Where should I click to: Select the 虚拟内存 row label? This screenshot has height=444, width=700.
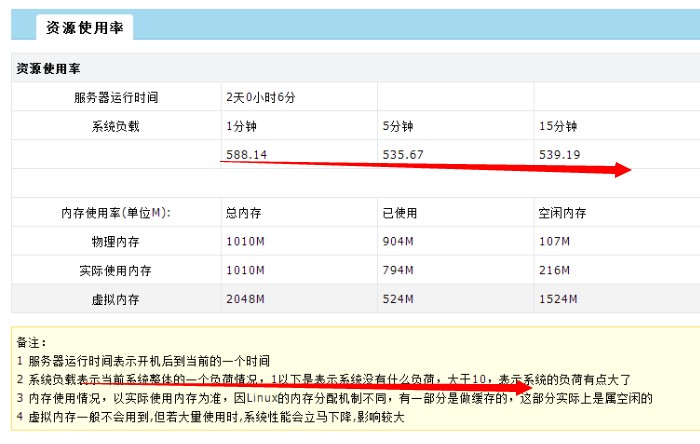point(116,299)
